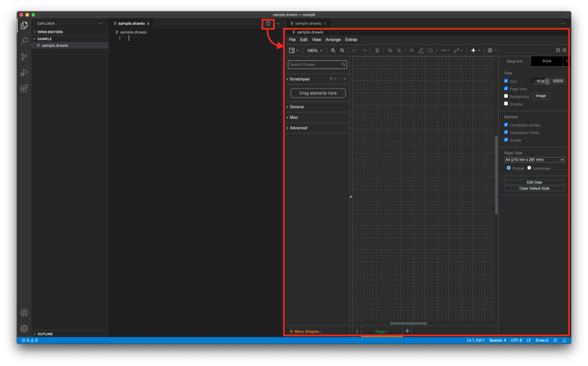Select the Zoom In tool

pos(333,50)
